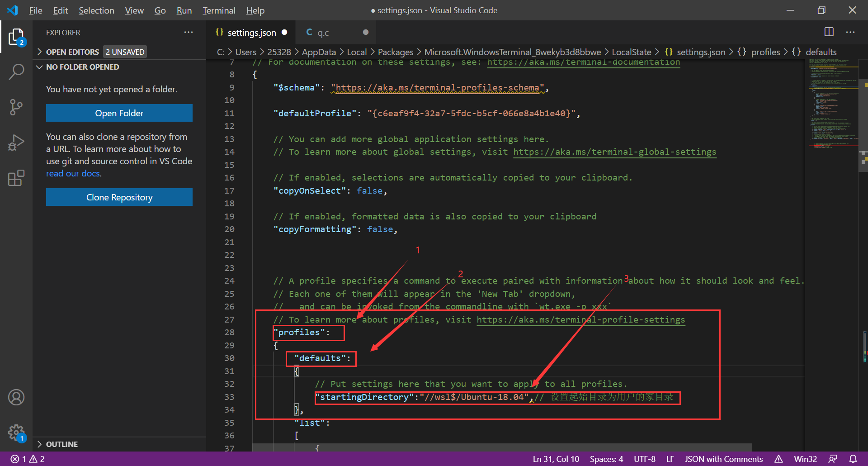
Task: Open the View menu
Action: click(134, 10)
